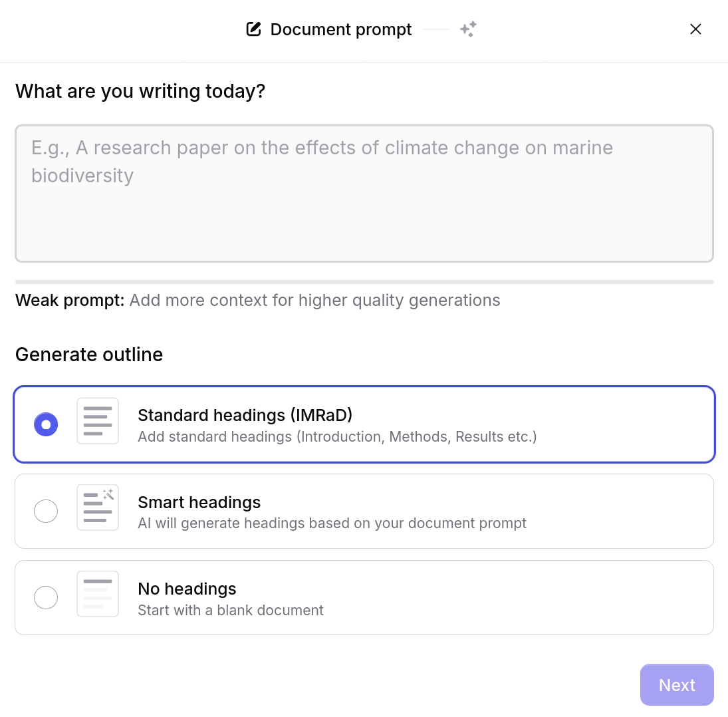Choose the Smart headings radio button

click(46, 511)
